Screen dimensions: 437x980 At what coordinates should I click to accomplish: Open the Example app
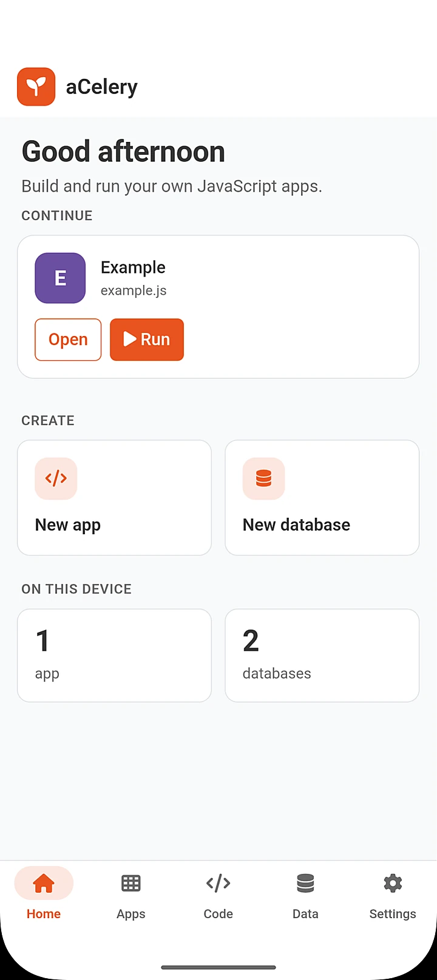point(68,340)
